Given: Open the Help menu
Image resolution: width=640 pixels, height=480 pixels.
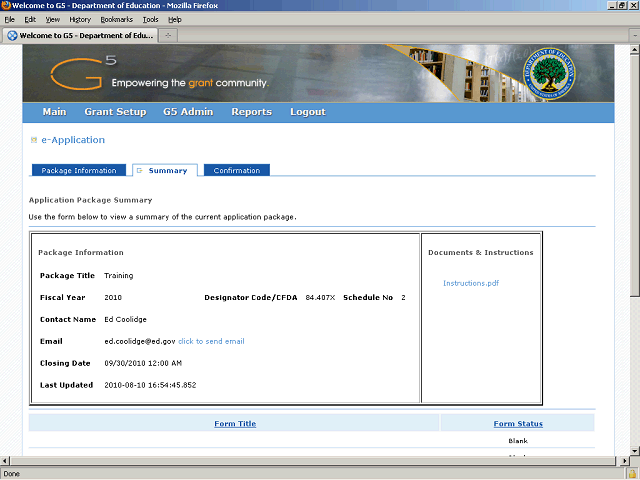Looking at the screenshot, I should (x=175, y=20).
